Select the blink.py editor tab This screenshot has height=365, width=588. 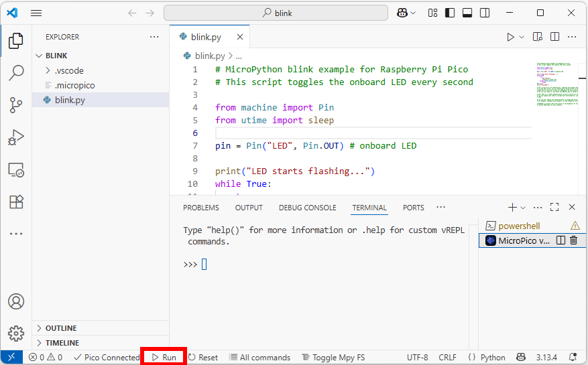pyautogui.click(x=210, y=37)
